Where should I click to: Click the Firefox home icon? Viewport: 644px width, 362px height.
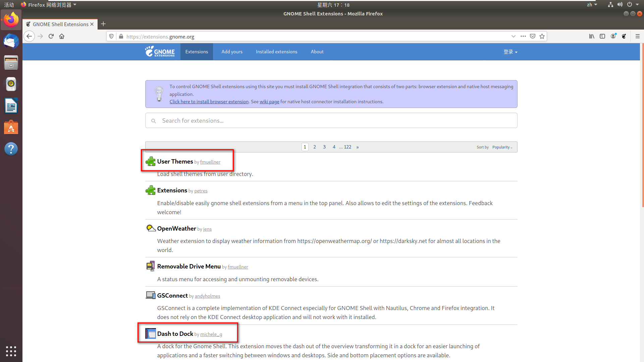(x=62, y=36)
